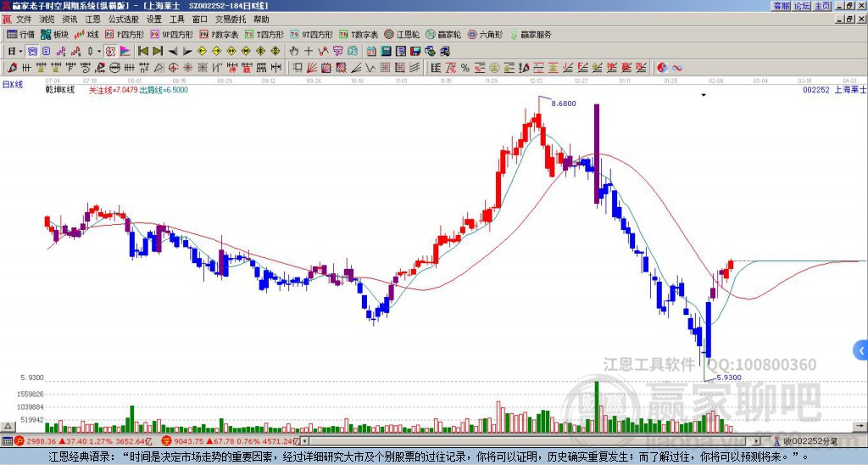Screen dimensions: 868x465
Task: Select the crosshair cursor tool
Action: coord(309,52)
